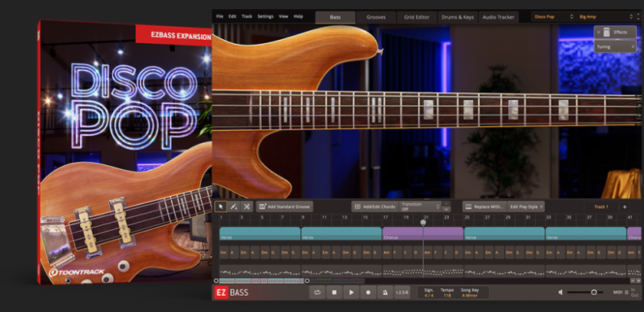This screenshot has height=312, width=644.
Task: Adjust the master volume slider knob
Action: tap(594, 292)
